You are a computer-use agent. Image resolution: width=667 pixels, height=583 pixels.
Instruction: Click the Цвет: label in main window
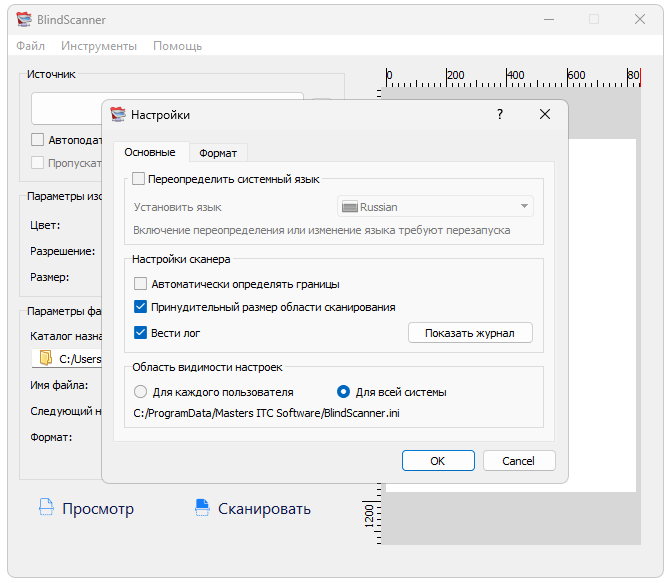click(x=45, y=225)
